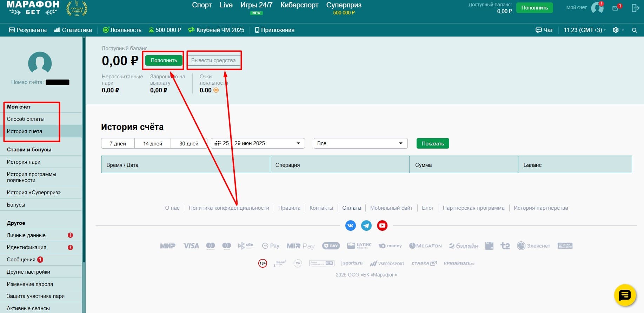Open the Суперприз 500 000 ₽ section
This screenshot has height=313, width=644.
(344, 8)
